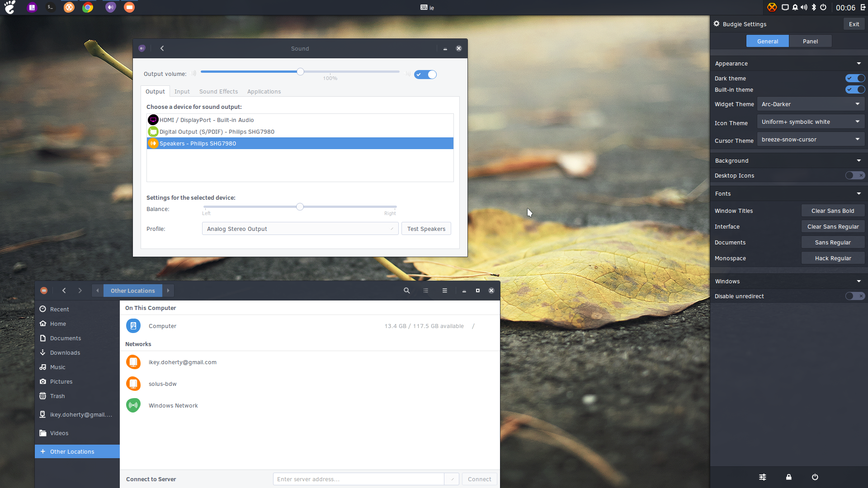Screen dimensions: 868x488
Task: Toggle Dark theme switch
Action: (855, 78)
